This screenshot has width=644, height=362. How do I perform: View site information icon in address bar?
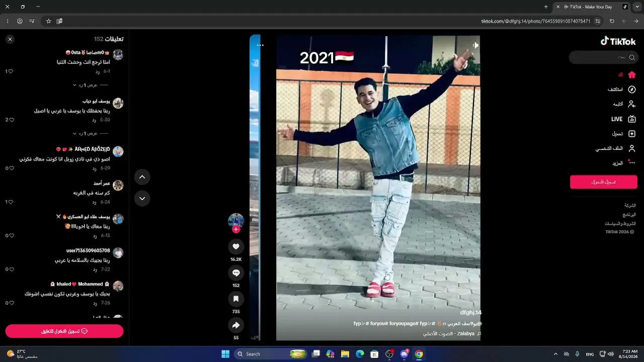(x=598, y=21)
